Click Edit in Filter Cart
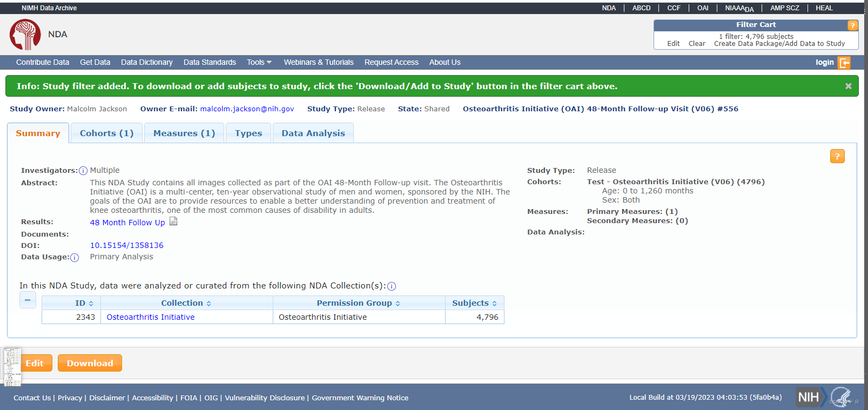The height and width of the screenshot is (410, 868). click(674, 44)
